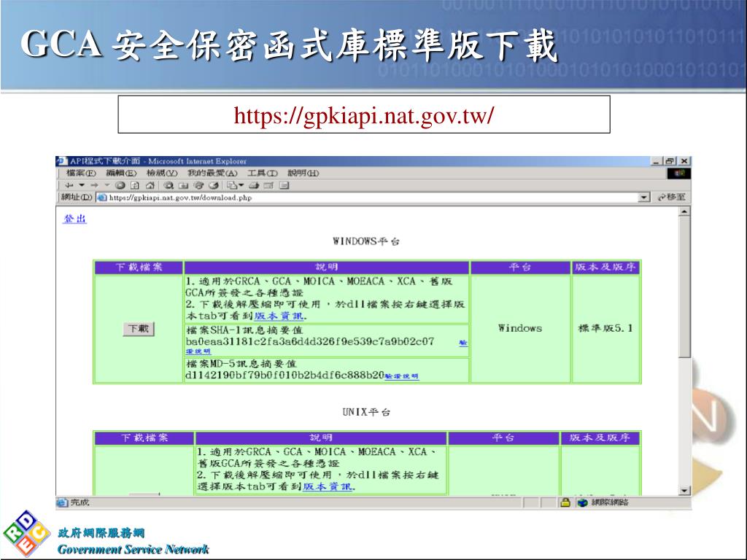
Task: Open the Media toolbar icon
Action: click(199, 185)
